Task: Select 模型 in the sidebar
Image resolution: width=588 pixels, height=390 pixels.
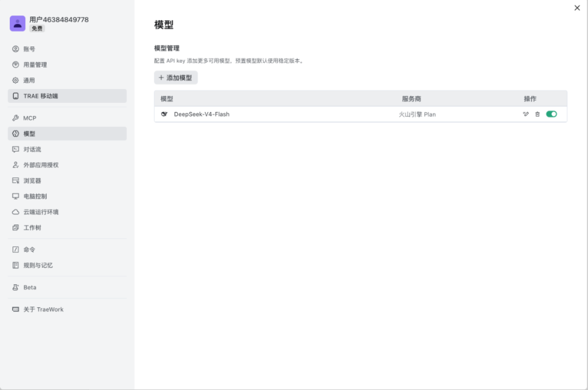Action: click(x=67, y=134)
